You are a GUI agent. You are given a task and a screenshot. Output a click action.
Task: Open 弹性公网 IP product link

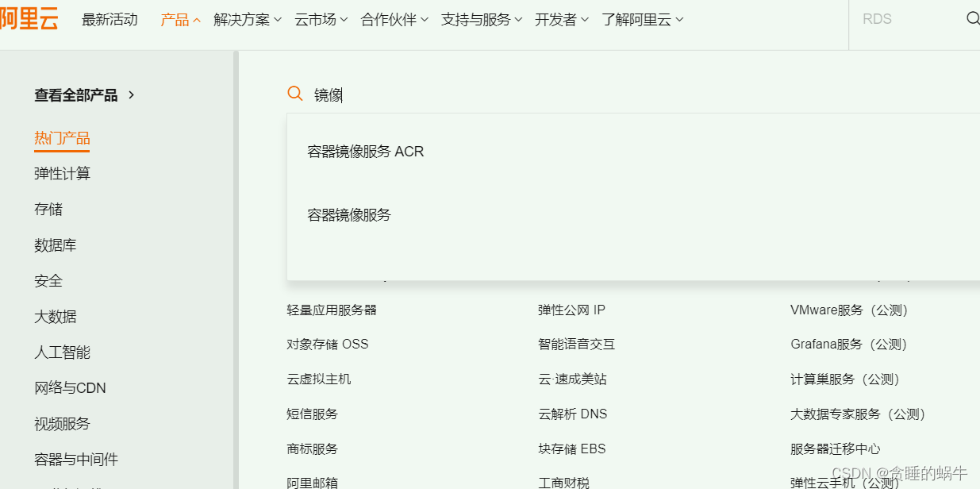(x=571, y=310)
